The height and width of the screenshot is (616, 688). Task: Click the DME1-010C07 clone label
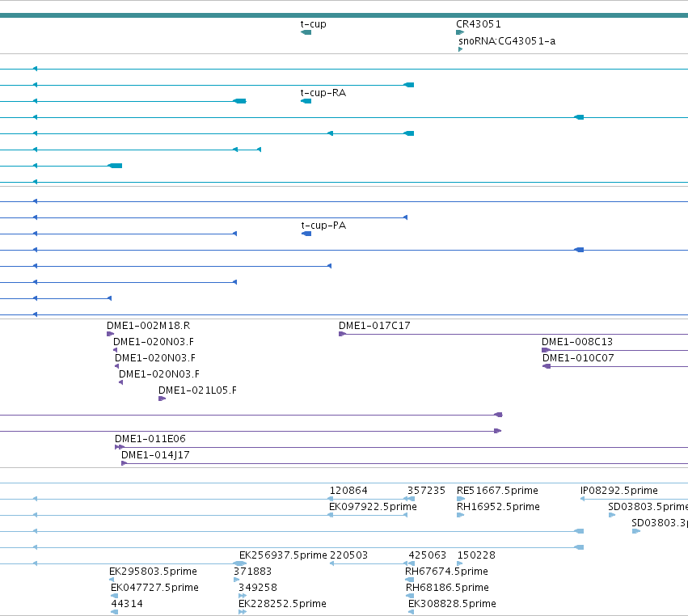[578, 358]
